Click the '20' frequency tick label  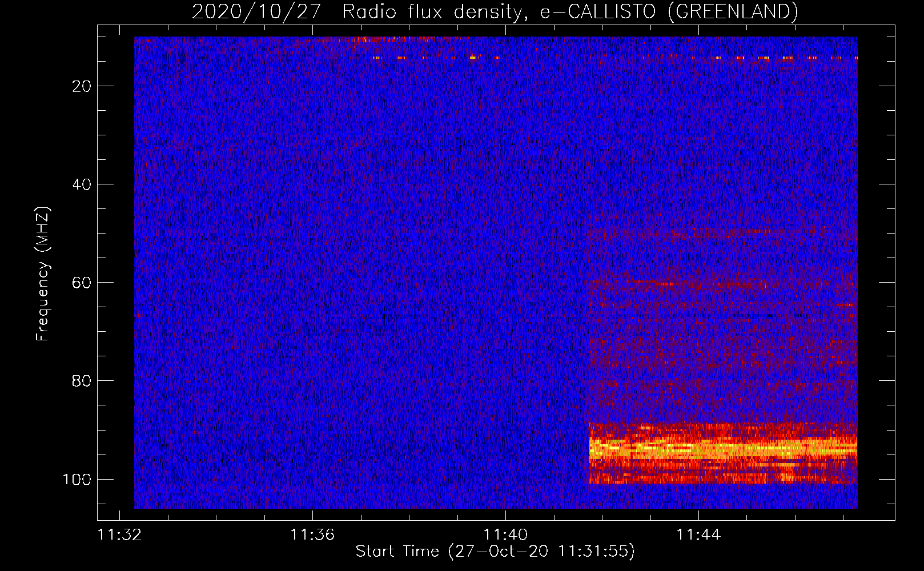82,86
